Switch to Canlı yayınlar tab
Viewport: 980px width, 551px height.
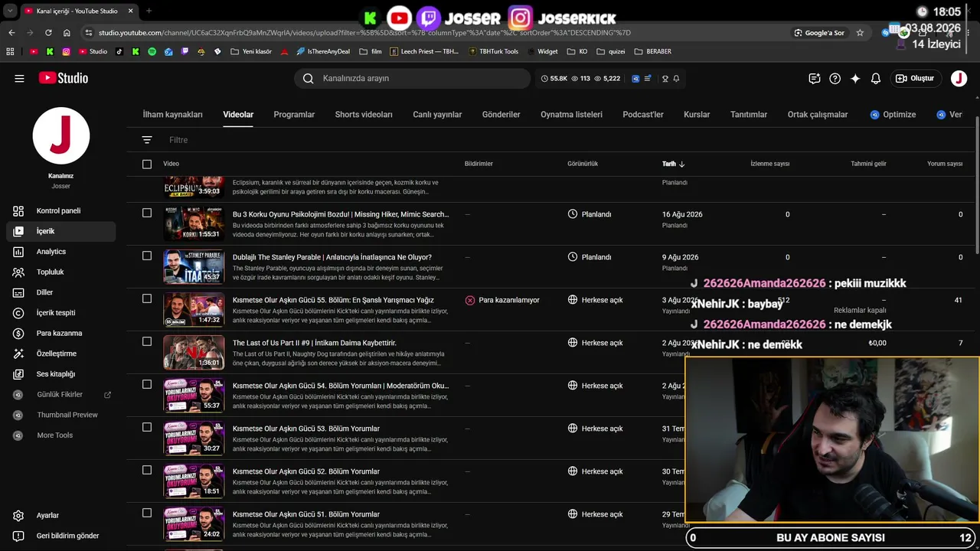(437, 115)
